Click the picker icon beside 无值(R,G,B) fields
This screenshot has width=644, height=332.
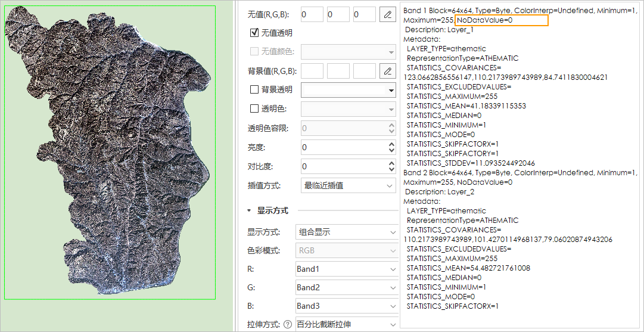(388, 14)
